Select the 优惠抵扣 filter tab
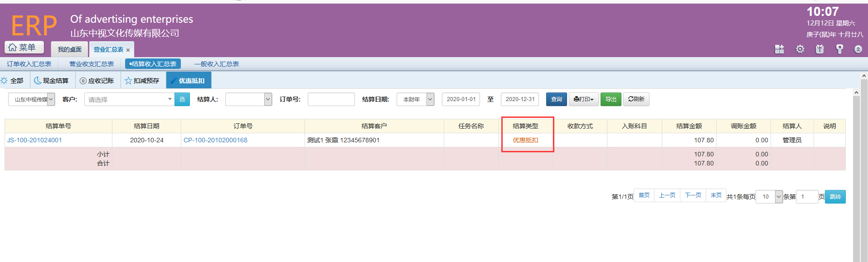Screen dimensions: 868x262 [x=189, y=81]
